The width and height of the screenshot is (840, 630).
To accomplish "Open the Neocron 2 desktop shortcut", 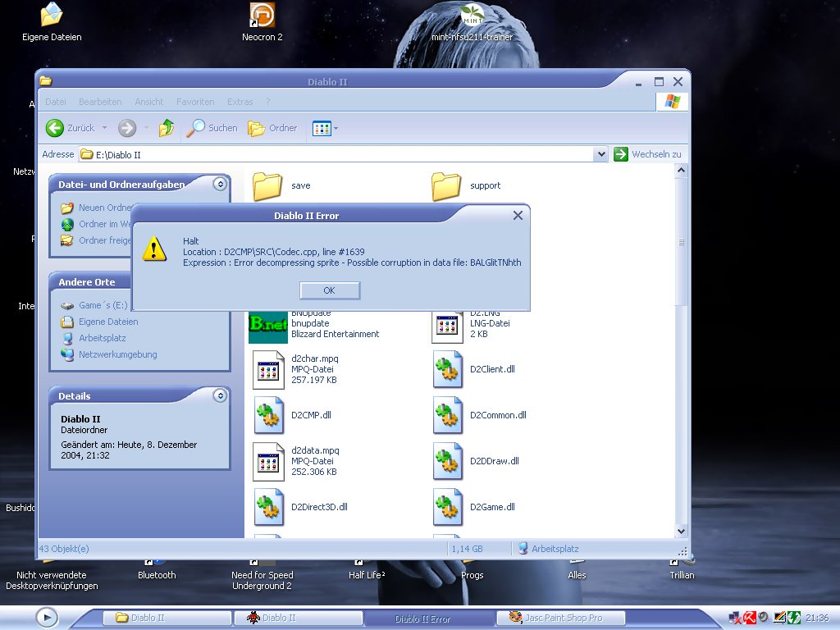I will 262,22.
